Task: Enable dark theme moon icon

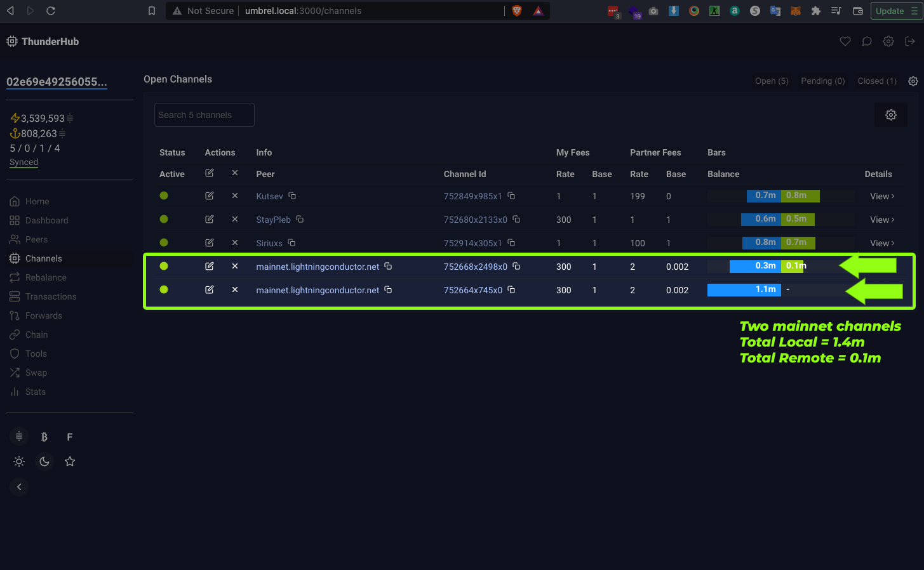Action: coord(44,461)
